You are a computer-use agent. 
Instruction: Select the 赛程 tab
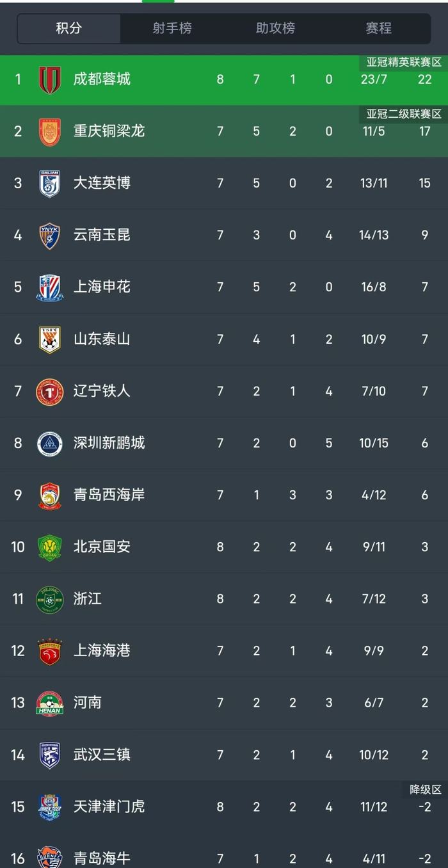378,28
